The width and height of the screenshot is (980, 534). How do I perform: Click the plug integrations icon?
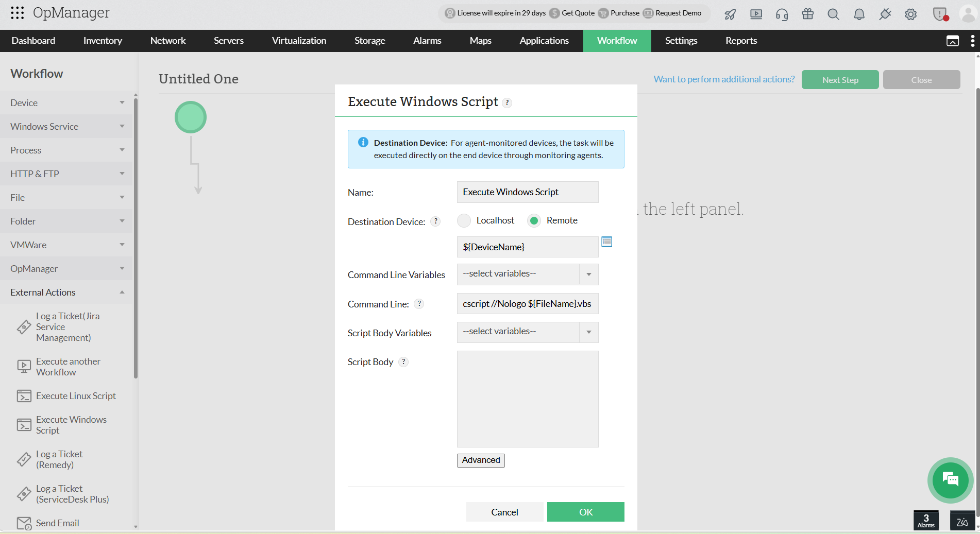[x=885, y=14]
